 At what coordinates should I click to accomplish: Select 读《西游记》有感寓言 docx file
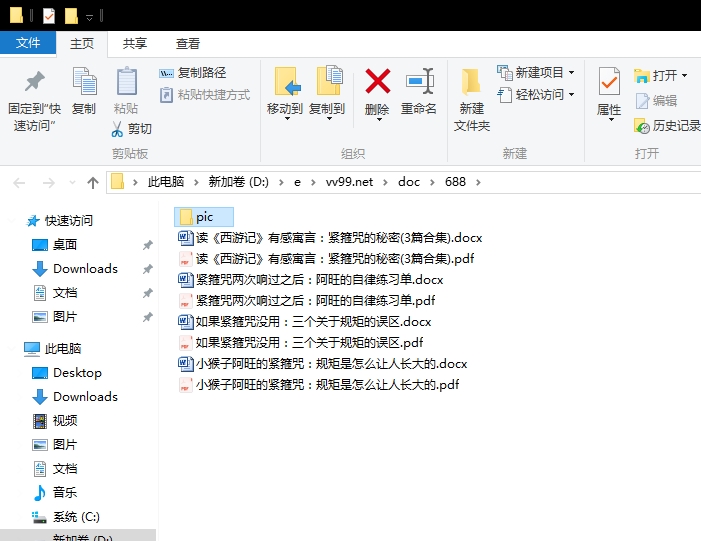pyautogui.click(x=330, y=237)
